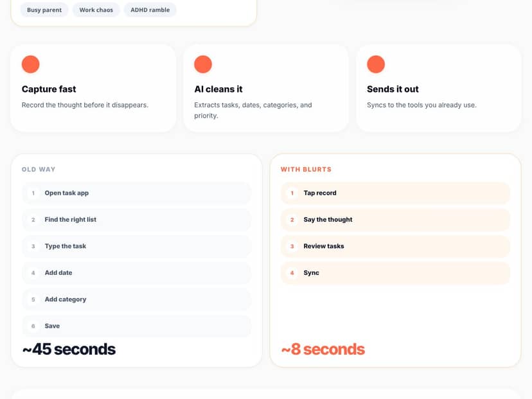Click 'Record the thought before it disappears.' text
This screenshot has height=399, width=532.
pyautogui.click(x=85, y=105)
